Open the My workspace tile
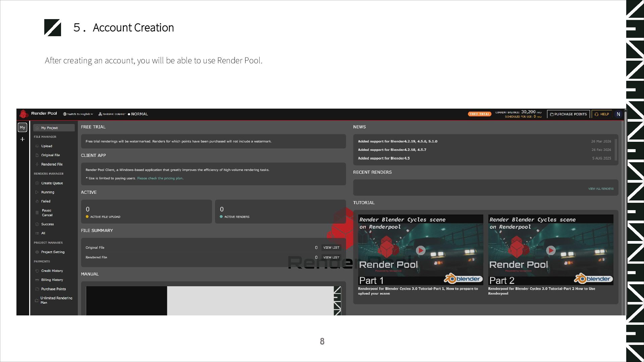 (22, 127)
